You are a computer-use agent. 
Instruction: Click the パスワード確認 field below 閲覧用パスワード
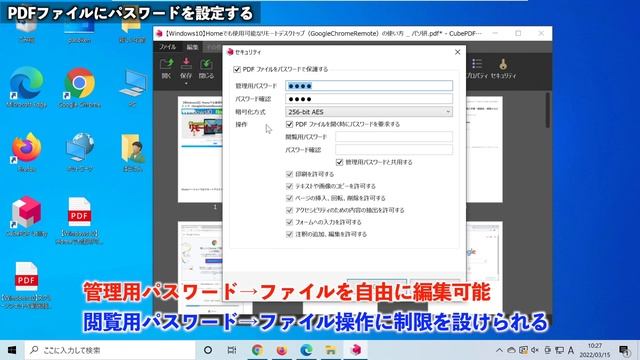tap(393, 149)
